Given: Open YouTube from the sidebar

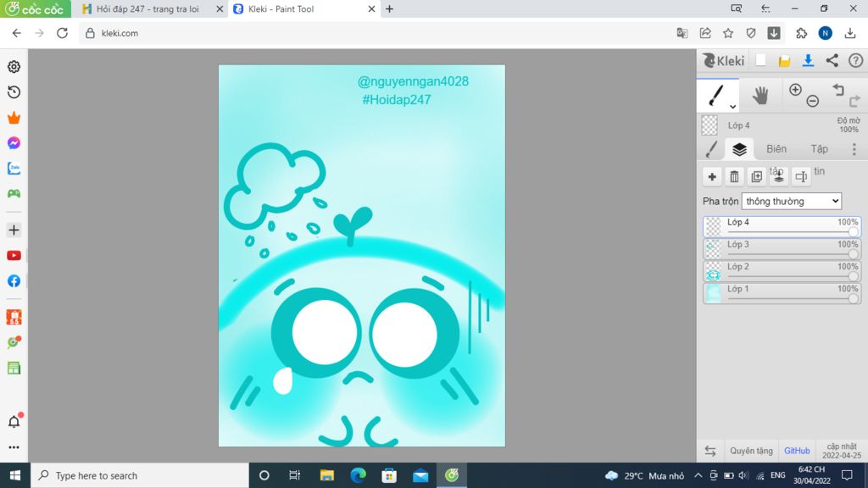Looking at the screenshot, I should pyautogui.click(x=14, y=256).
